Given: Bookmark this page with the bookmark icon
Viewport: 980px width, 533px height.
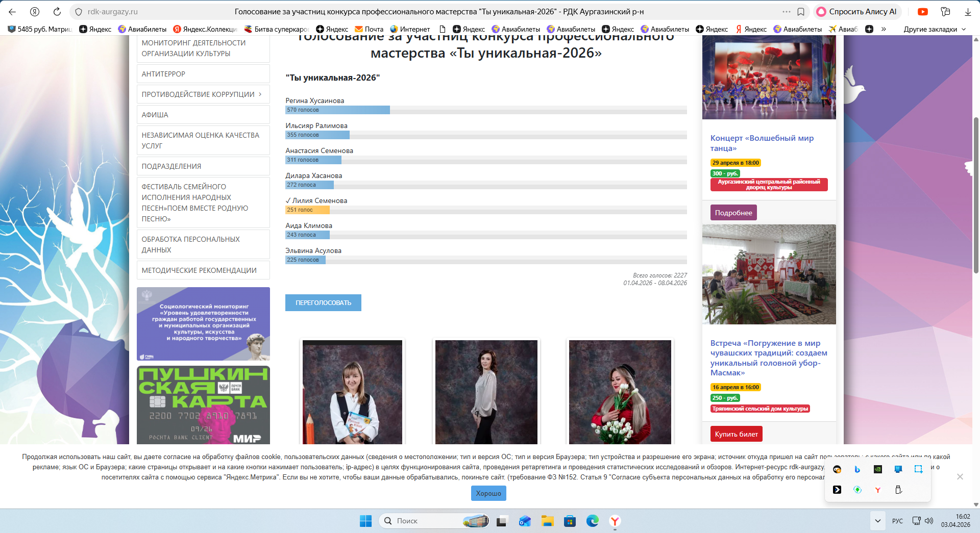Looking at the screenshot, I should tap(801, 12).
